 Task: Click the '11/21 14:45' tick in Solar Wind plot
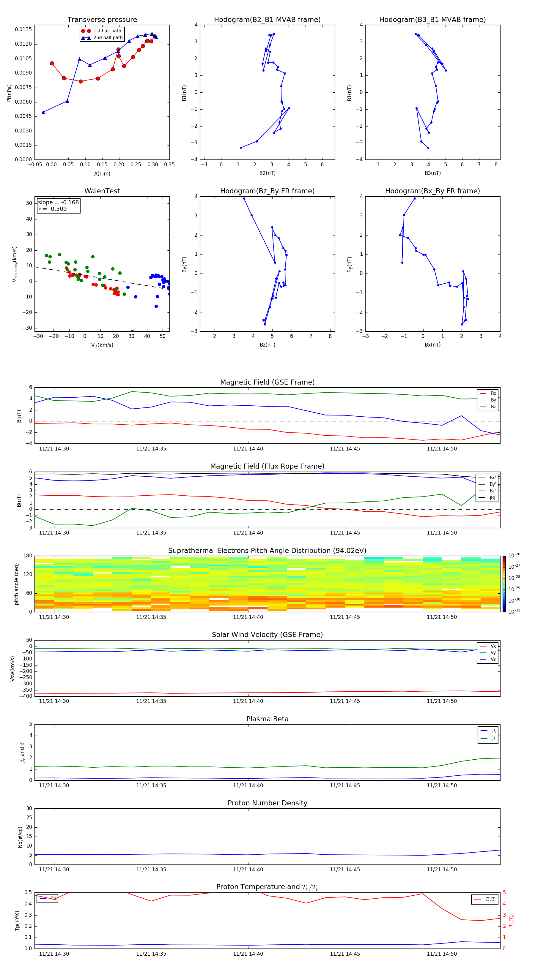345,701
